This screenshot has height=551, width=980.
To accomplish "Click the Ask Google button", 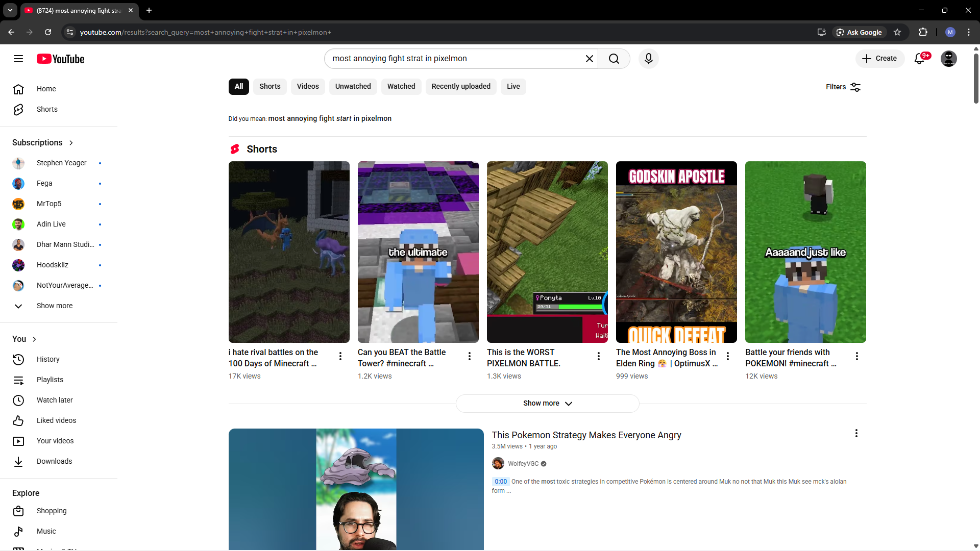I will point(859,32).
